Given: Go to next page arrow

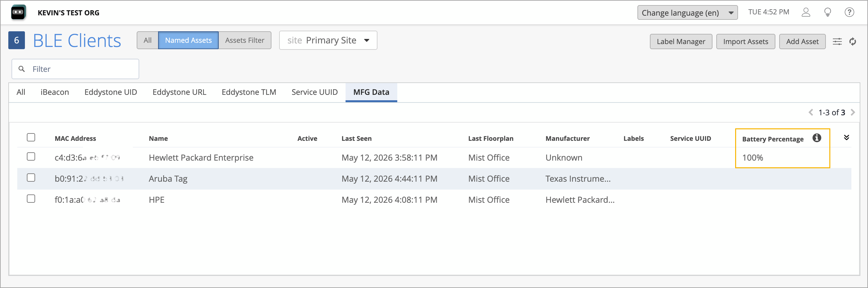Looking at the screenshot, I should pos(853,112).
